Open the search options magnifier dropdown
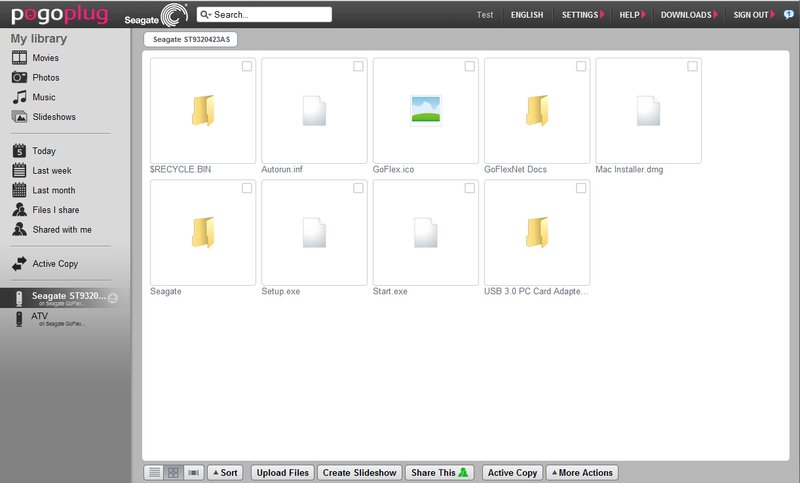Viewport: 800px width, 483px height. click(x=205, y=15)
